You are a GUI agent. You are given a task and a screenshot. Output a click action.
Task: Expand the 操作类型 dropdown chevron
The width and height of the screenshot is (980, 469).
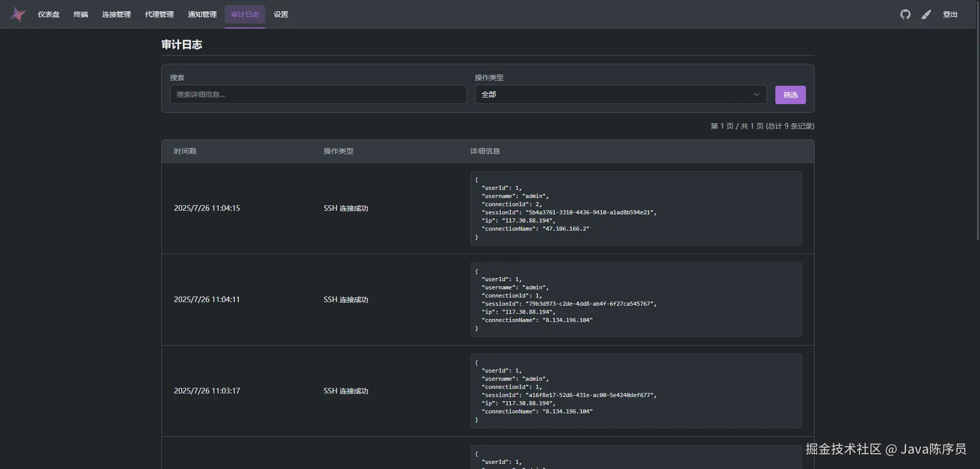pyautogui.click(x=756, y=94)
